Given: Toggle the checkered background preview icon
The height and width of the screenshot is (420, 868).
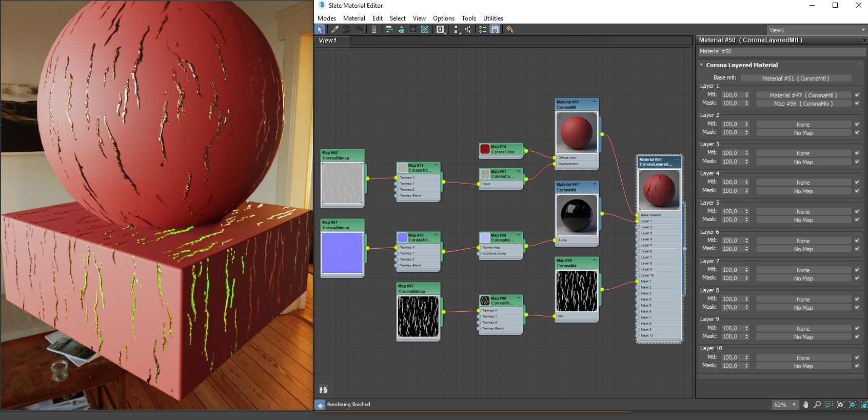Looking at the screenshot, I should coord(425,30).
